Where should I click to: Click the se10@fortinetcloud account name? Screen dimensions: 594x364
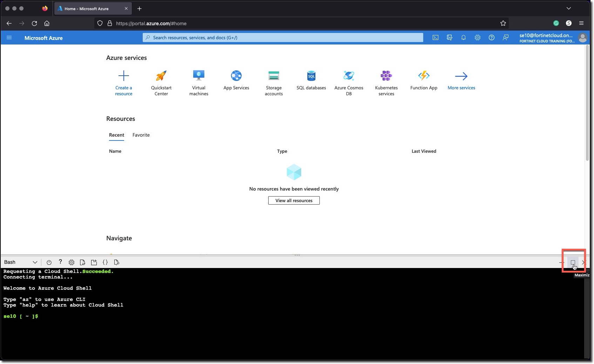click(x=546, y=35)
